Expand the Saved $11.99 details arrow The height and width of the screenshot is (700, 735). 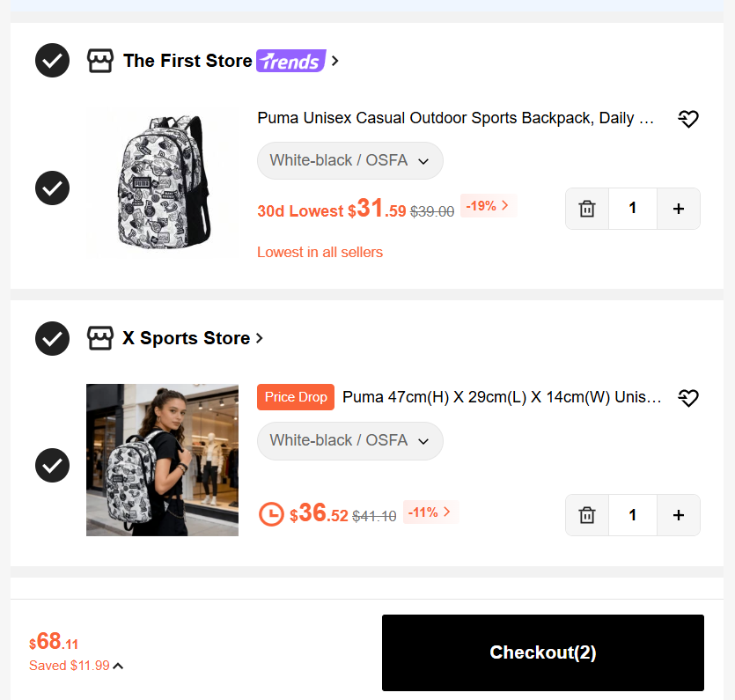click(x=118, y=666)
